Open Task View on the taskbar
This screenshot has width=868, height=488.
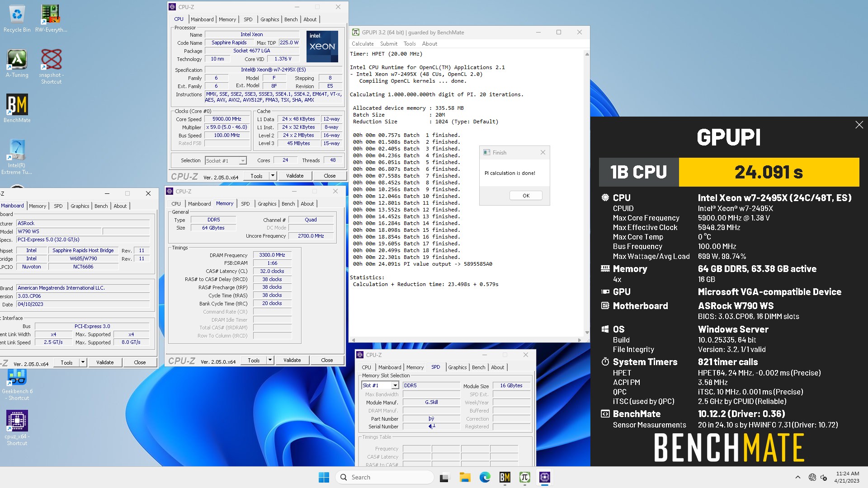445,477
